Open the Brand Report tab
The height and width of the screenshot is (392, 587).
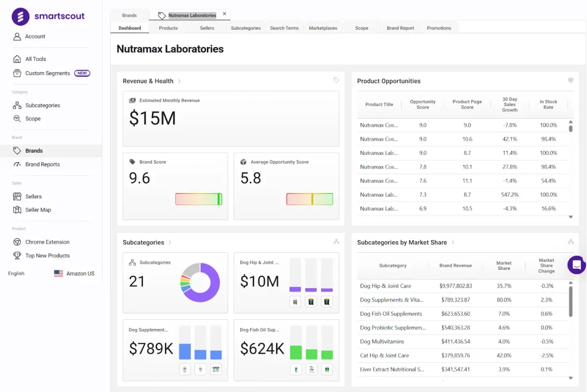point(400,28)
